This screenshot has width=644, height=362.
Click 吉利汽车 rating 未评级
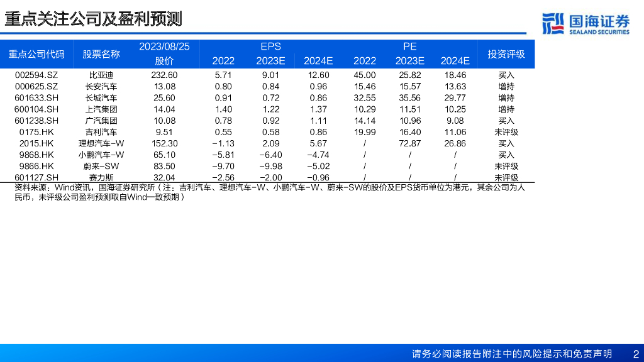point(506,132)
